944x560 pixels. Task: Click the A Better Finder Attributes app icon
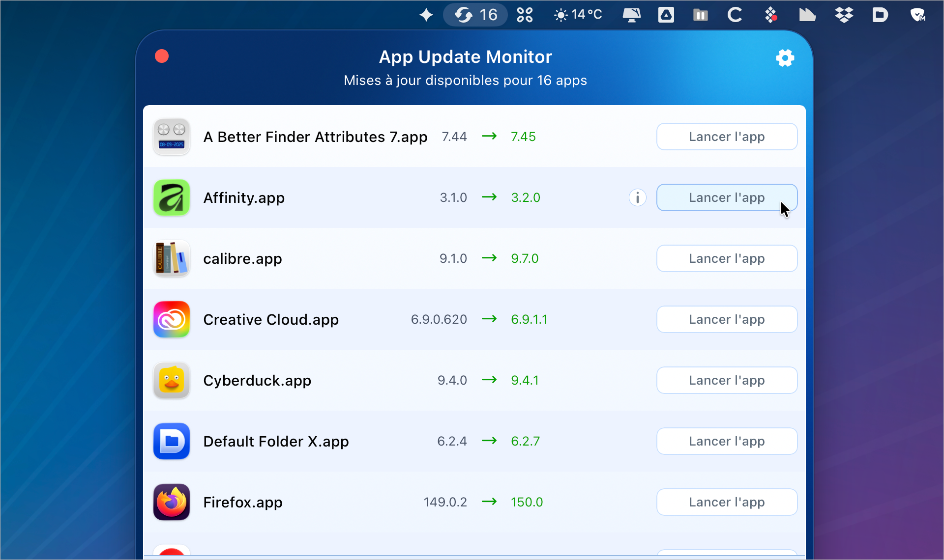point(172,137)
